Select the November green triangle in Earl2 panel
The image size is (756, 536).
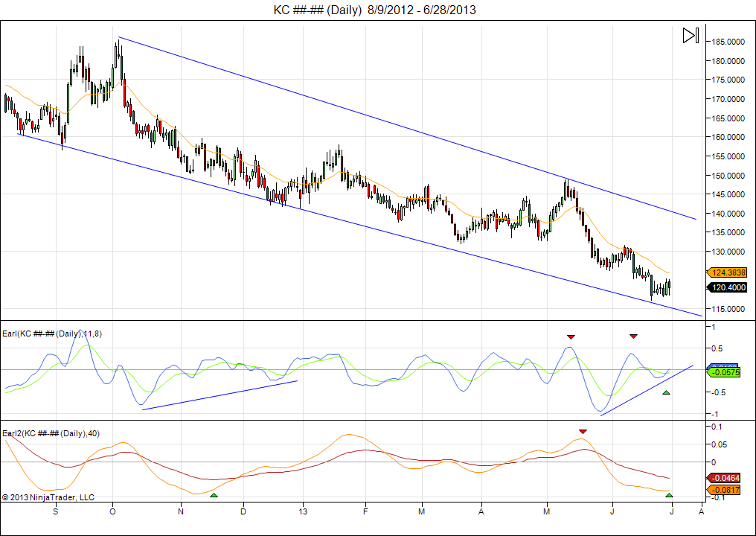pos(214,495)
